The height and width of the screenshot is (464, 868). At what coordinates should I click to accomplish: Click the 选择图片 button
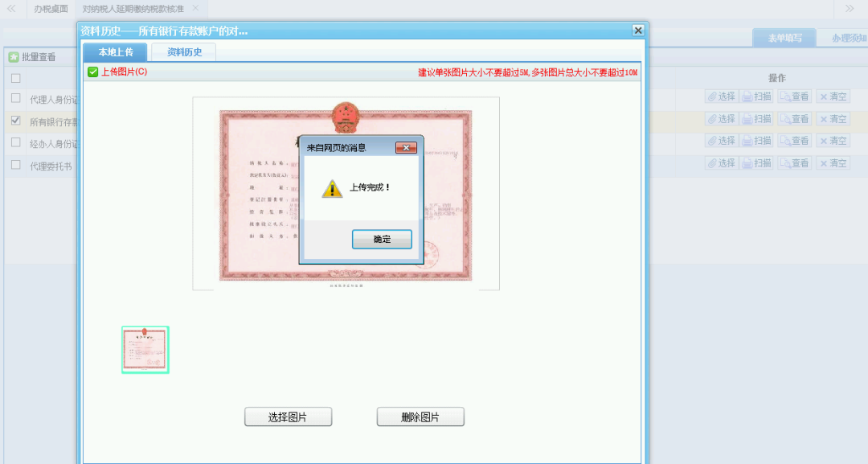288,417
